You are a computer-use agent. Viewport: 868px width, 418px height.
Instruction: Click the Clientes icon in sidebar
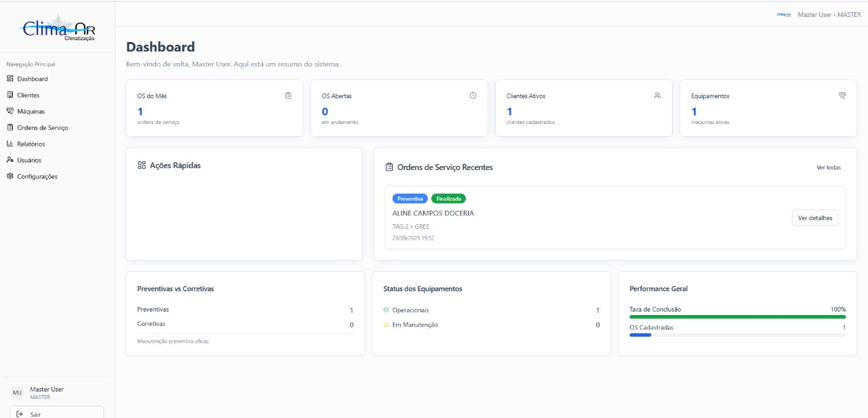[10, 96]
